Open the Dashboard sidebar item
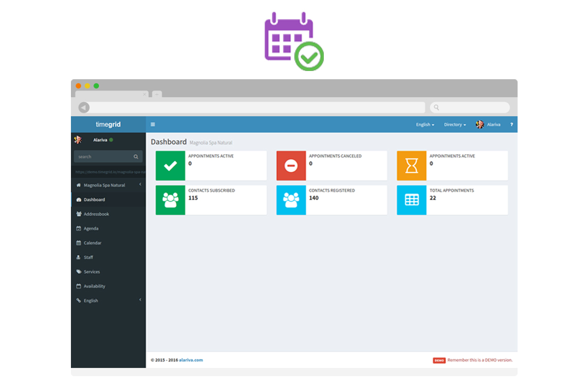The height and width of the screenshot is (390, 588). click(x=108, y=200)
